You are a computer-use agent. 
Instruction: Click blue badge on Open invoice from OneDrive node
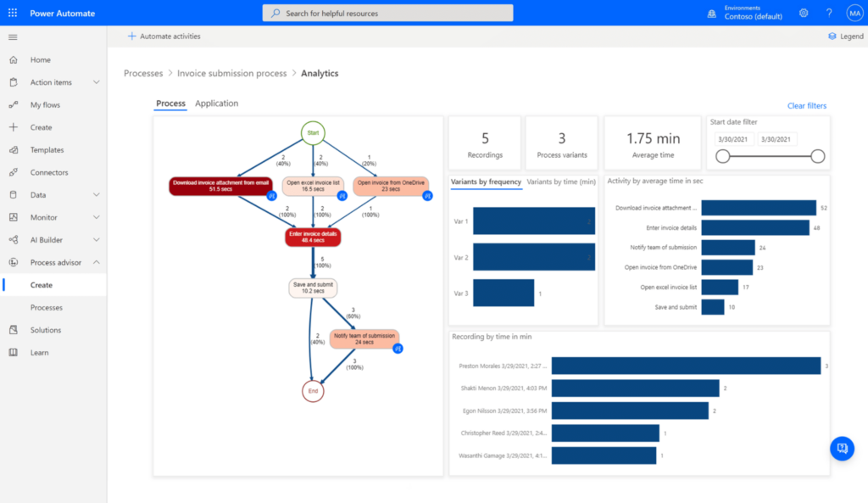(427, 196)
